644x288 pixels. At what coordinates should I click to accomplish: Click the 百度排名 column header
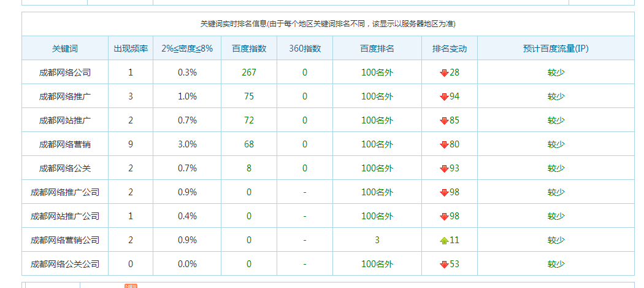[377, 49]
